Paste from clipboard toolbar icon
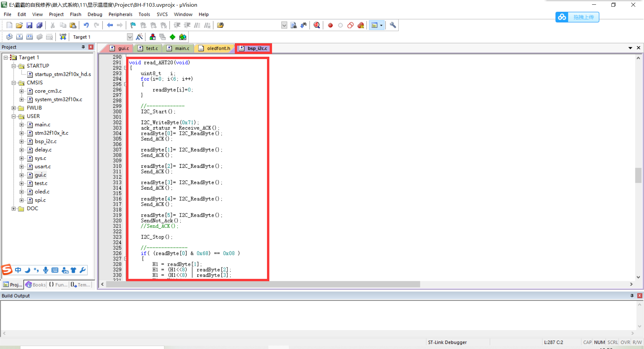Image resolution: width=644 pixels, height=349 pixels. [x=73, y=25]
